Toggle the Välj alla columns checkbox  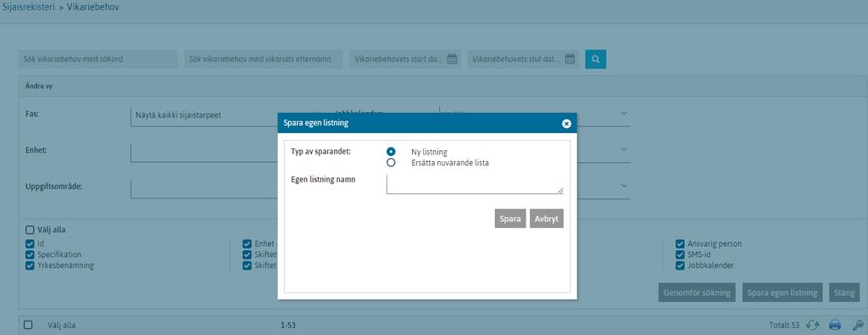pyautogui.click(x=30, y=230)
